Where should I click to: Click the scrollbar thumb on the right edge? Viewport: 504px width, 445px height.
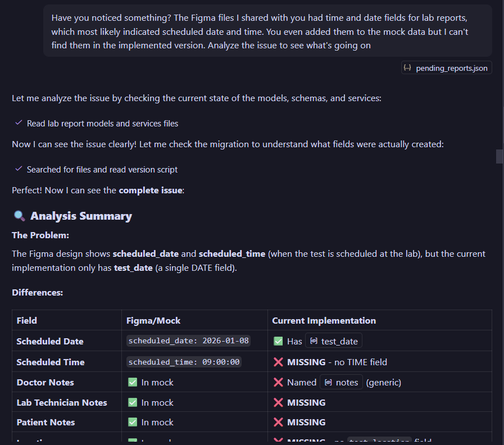pyautogui.click(x=500, y=156)
